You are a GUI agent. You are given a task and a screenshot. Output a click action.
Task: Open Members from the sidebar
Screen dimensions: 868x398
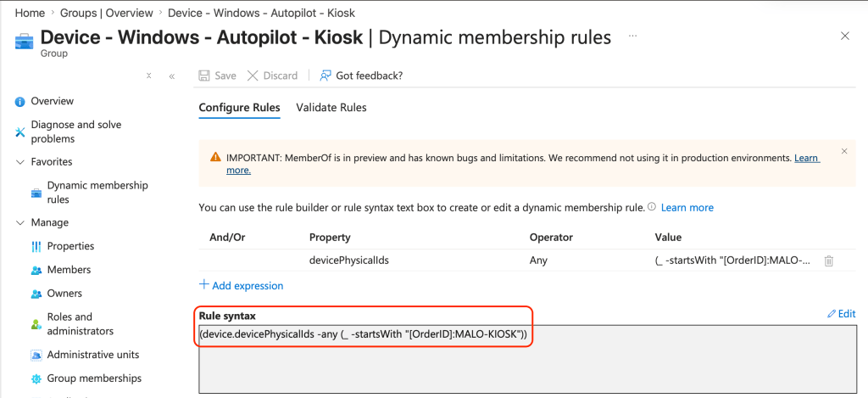[70, 270]
